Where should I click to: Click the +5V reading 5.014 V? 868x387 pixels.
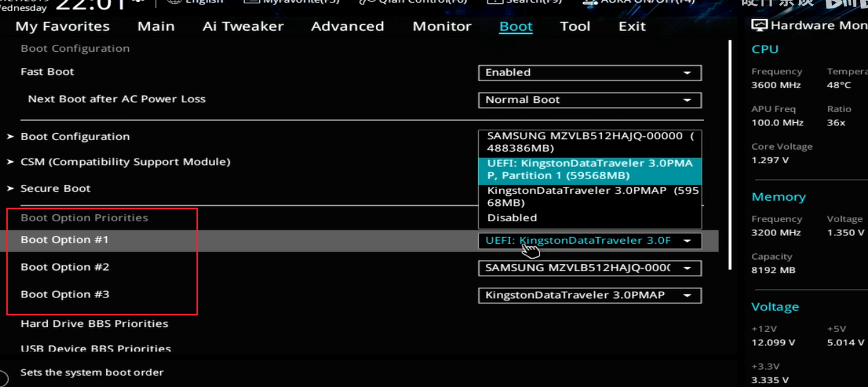[x=845, y=343]
